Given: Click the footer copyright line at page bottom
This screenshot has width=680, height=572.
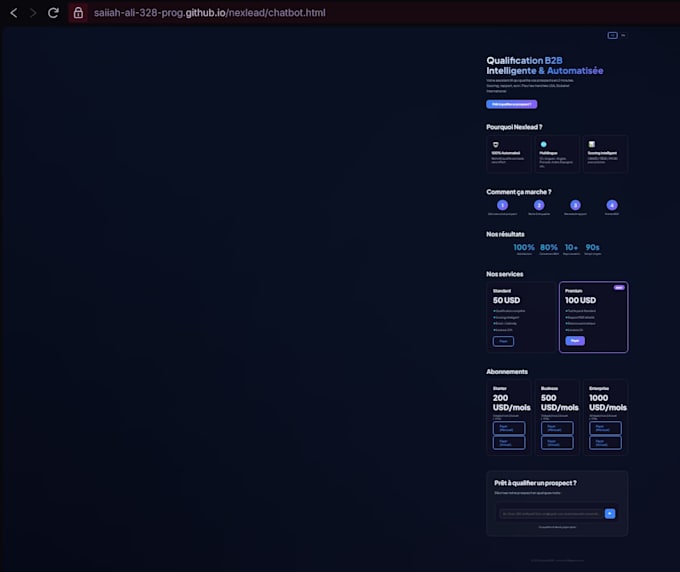Looking at the screenshot, I should click(557, 560).
